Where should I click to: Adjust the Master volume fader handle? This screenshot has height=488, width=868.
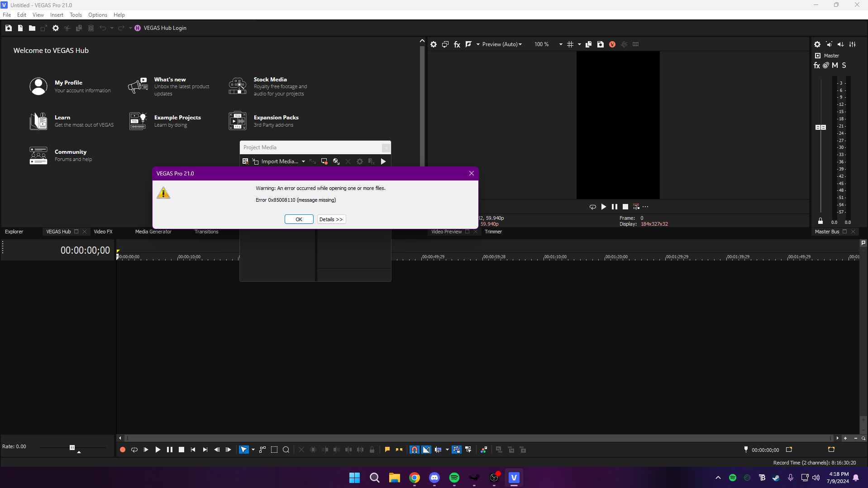pos(820,128)
